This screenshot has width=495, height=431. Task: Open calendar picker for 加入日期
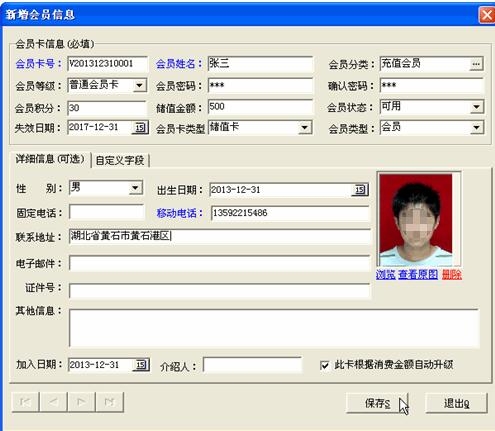[x=141, y=365]
